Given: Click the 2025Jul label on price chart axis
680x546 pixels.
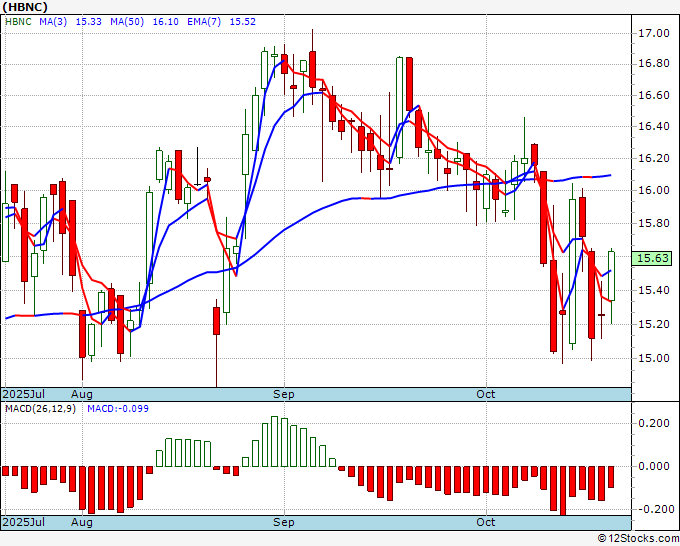Looking at the screenshot, I should tap(23, 394).
